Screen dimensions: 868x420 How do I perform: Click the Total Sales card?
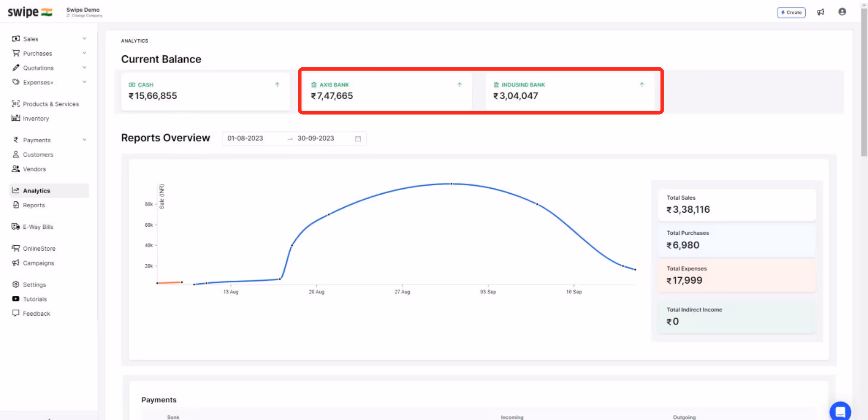[737, 205]
